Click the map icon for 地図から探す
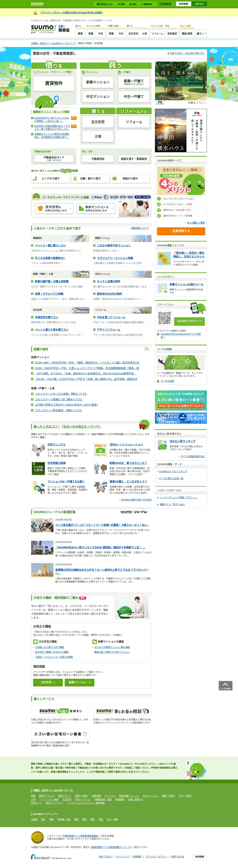 (x=114, y=179)
